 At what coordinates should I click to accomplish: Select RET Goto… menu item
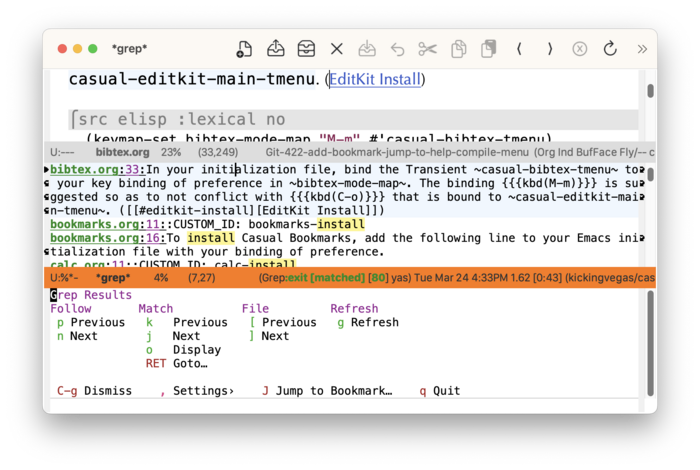177,364
